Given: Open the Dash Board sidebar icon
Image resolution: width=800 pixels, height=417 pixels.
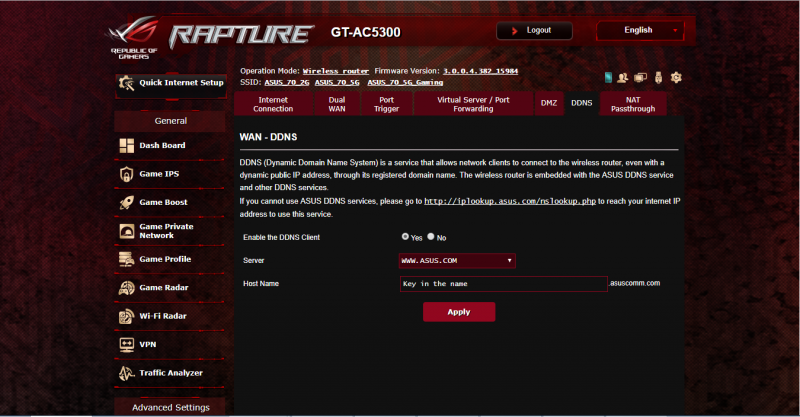Looking at the screenshot, I should 126,146.
